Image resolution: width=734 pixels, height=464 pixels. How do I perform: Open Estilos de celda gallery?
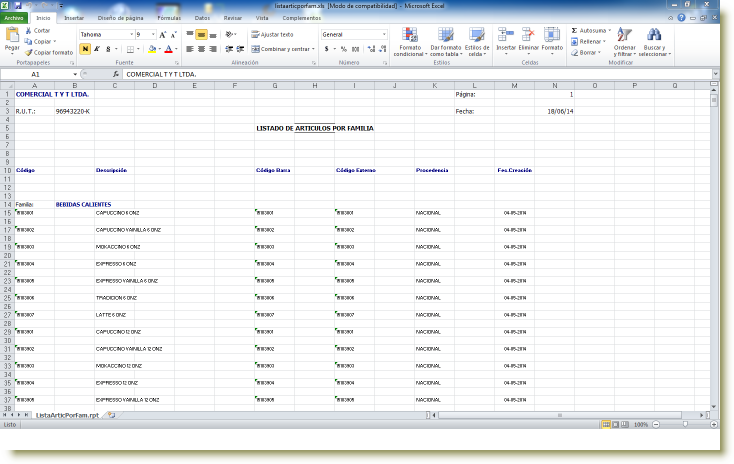click(477, 42)
